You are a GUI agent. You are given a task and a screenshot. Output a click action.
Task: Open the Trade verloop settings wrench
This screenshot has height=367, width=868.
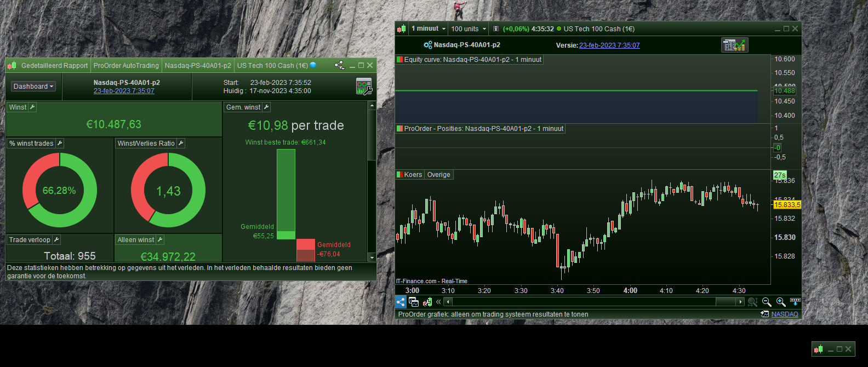click(56, 240)
